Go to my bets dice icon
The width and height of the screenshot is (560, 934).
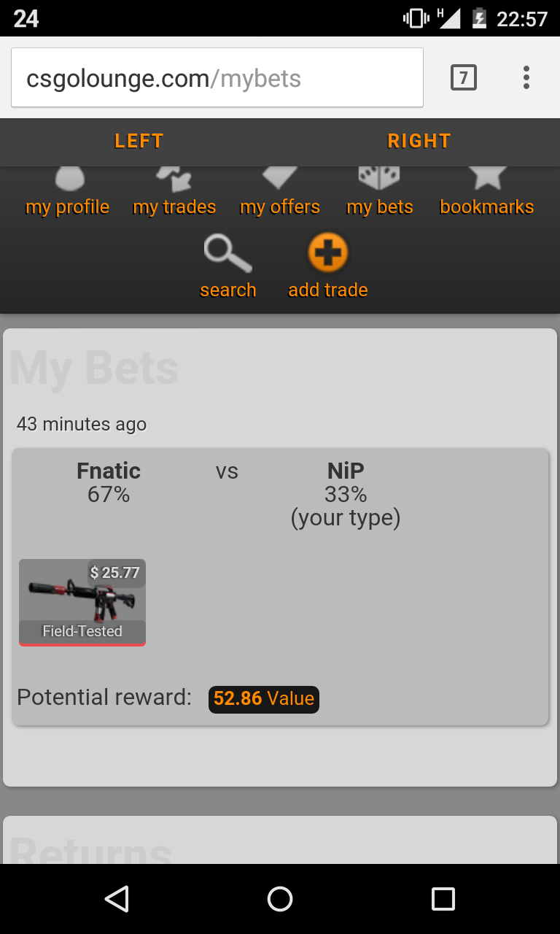coord(379,178)
